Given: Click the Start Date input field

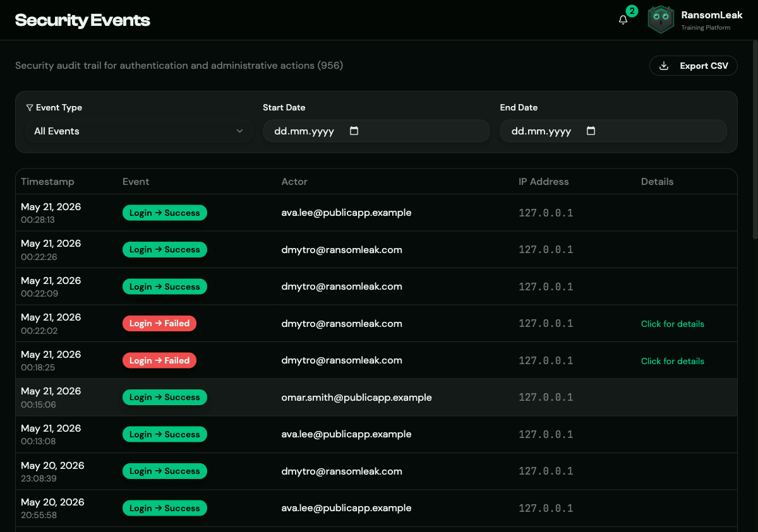Looking at the screenshot, I should pos(376,131).
